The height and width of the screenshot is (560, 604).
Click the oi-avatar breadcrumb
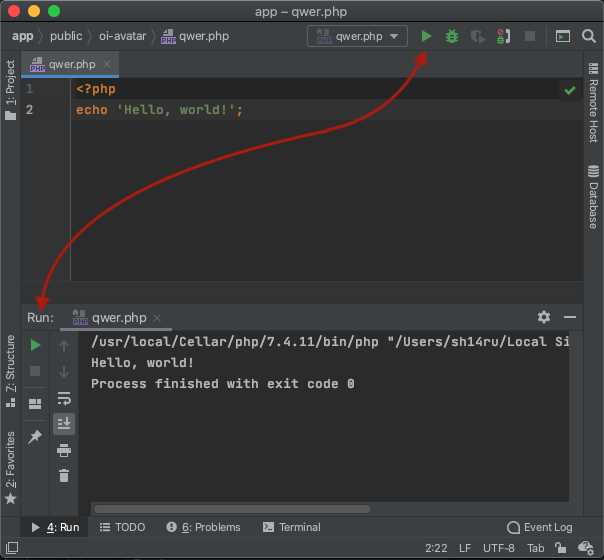click(x=122, y=36)
